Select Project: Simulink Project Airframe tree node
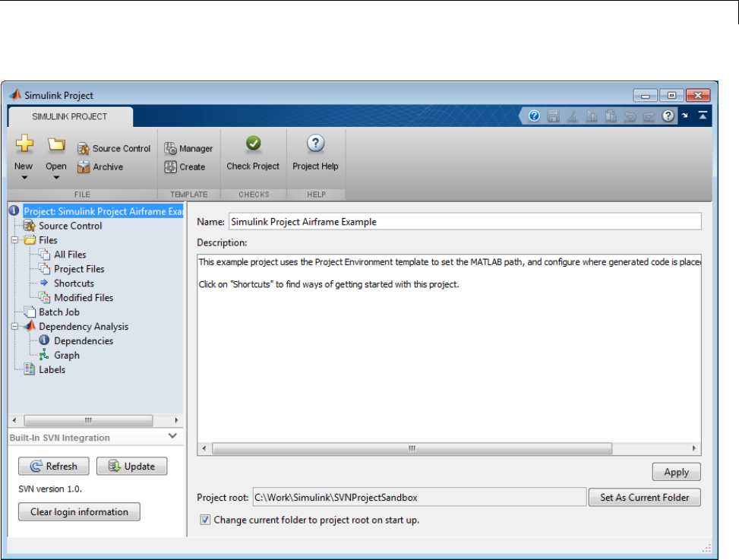This screenshot has width=739, height=560. 103,211
